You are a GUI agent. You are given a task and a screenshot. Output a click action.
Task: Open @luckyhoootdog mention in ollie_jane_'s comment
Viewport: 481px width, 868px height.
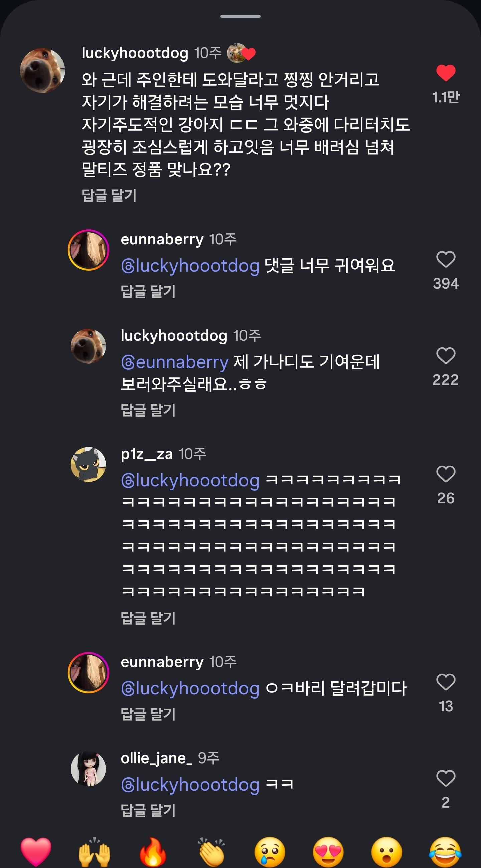(x=190, y=785)
